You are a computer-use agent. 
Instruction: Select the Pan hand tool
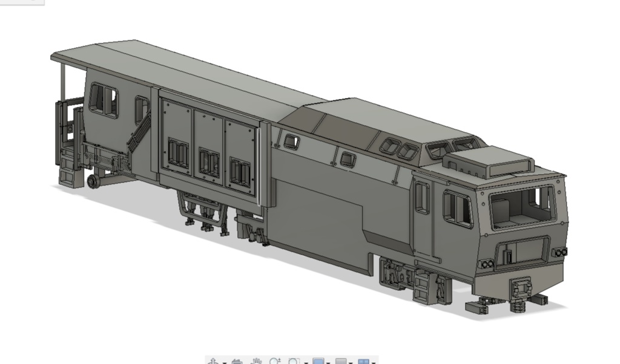tap(256, 361)
